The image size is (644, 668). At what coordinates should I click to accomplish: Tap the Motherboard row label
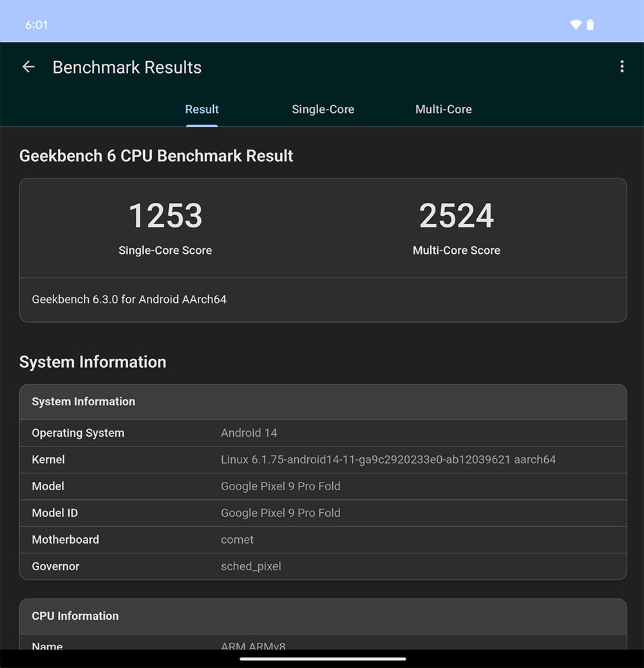point(65,540)
